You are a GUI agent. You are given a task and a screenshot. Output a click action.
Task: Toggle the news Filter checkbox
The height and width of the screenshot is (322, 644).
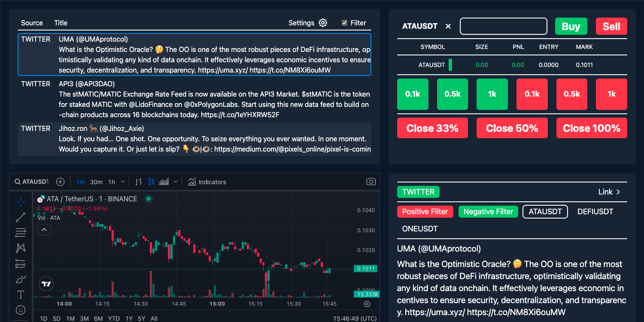[x=344, y=23]
